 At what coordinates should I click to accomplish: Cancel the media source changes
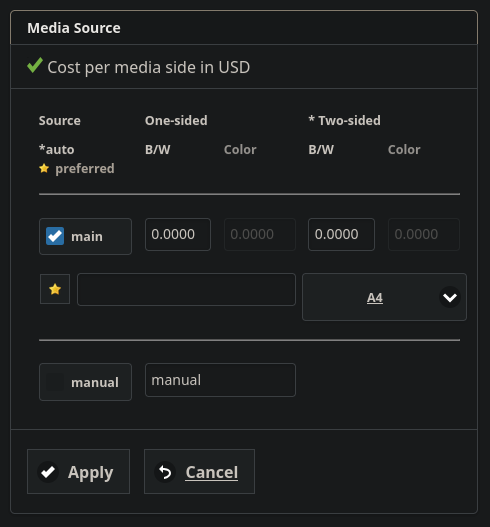click(199, 472)
